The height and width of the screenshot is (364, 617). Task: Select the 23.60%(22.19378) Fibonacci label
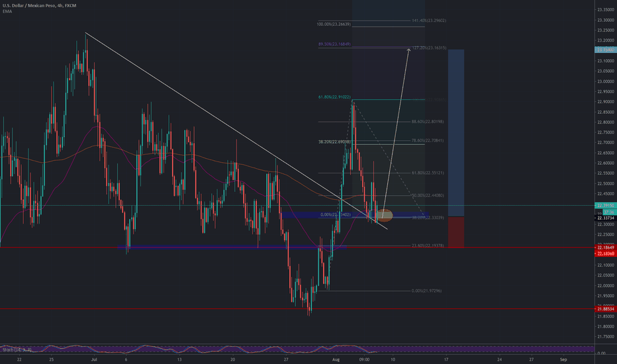click(x=428, y=246)
